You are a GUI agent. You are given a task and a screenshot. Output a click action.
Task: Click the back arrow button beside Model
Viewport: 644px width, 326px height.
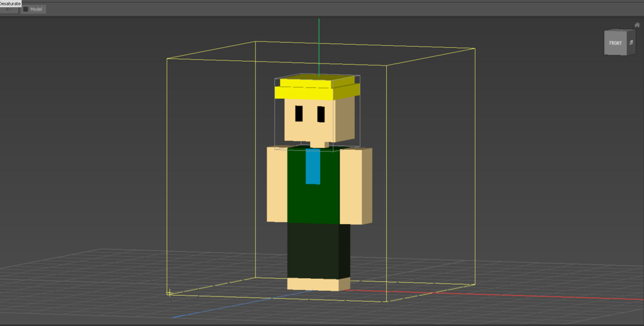9,9
